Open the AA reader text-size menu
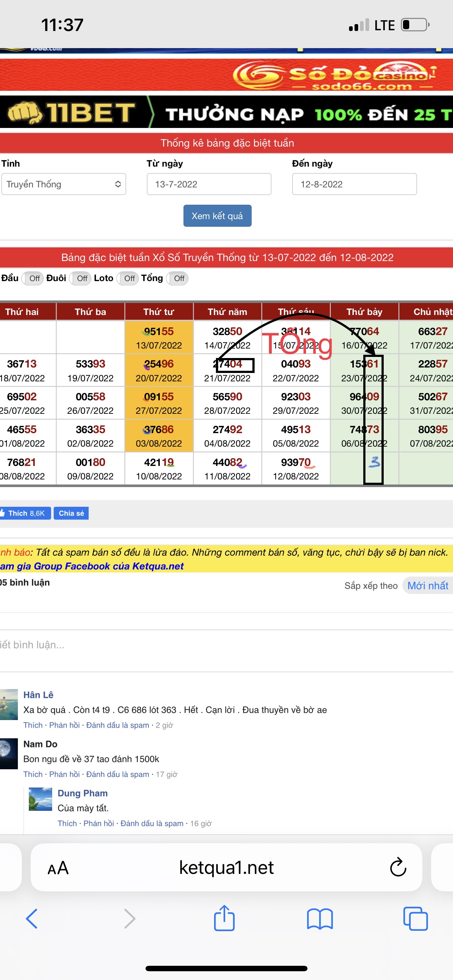The height and width of the screenshot is (980, 453). point(58,868)
